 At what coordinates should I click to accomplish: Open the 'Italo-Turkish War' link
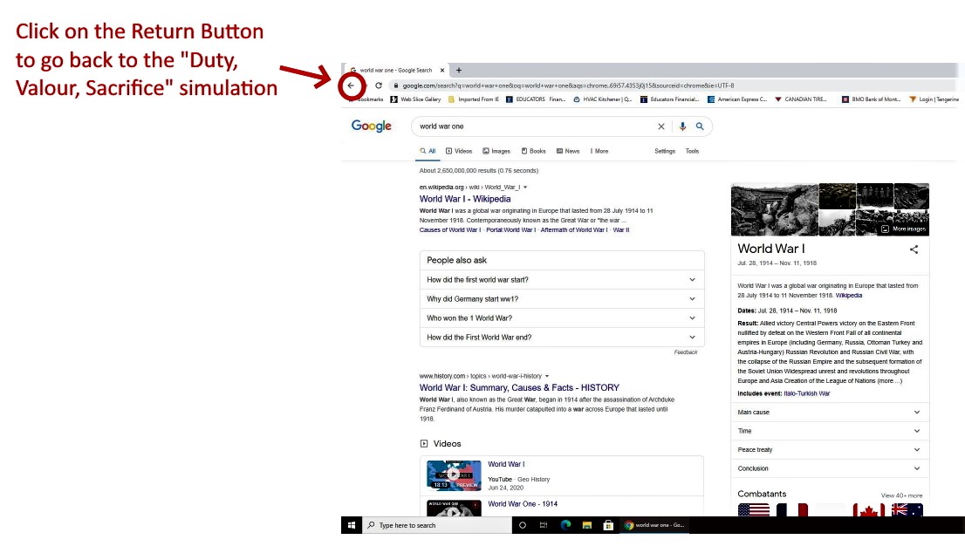[x=807, y=393]
